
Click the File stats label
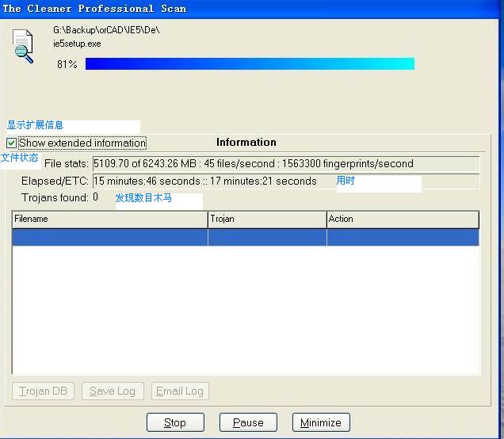[67, 163]
